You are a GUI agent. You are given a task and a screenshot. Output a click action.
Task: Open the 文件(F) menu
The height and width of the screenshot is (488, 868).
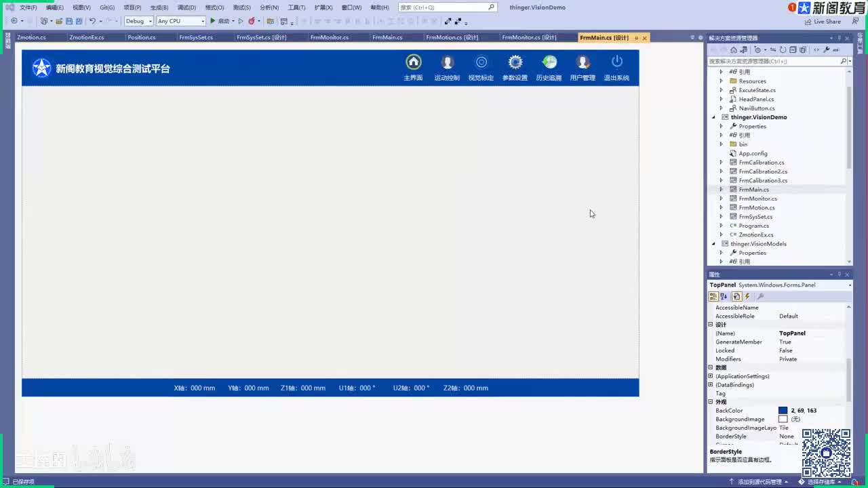click(28, 7)
